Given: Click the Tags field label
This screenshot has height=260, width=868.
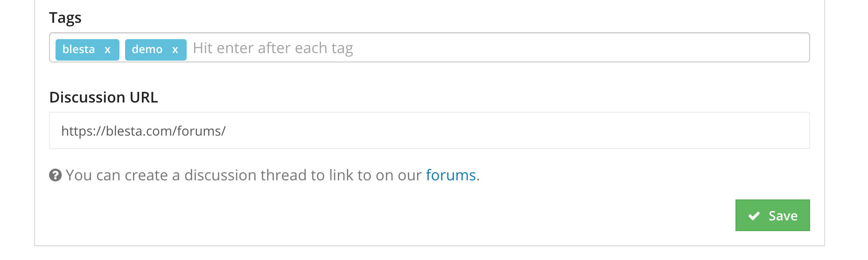Looking at the screenshot, I should point(65,18).
